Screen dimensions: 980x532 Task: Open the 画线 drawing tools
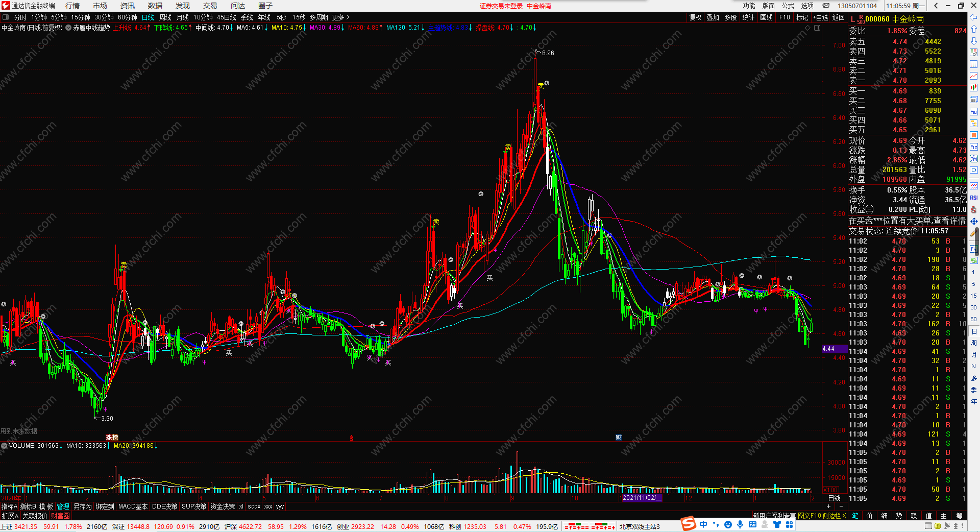tap(767, 17)
